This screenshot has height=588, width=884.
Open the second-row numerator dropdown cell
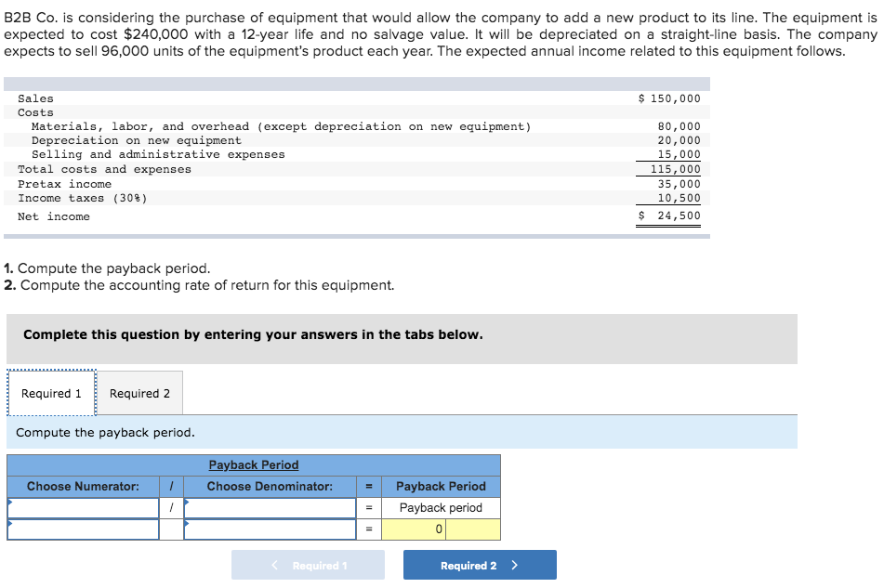[x=82, y=529]
